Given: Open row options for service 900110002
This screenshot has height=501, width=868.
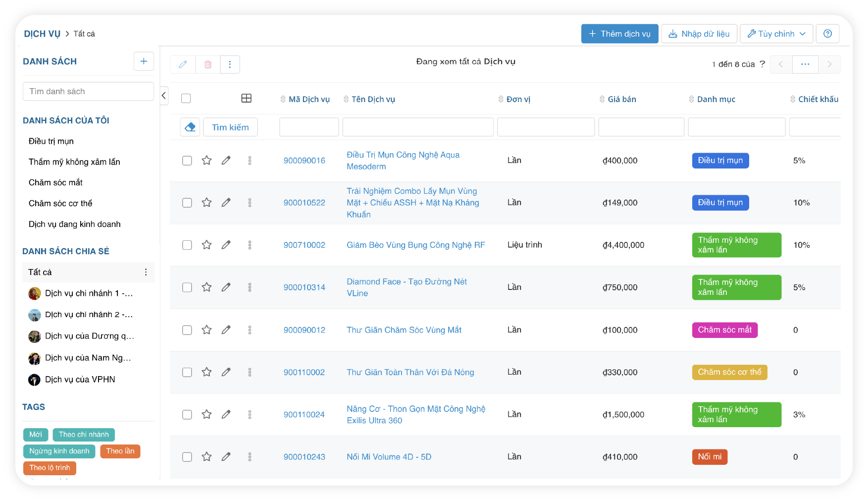Looking at the screenshot, I should [250, 372].
